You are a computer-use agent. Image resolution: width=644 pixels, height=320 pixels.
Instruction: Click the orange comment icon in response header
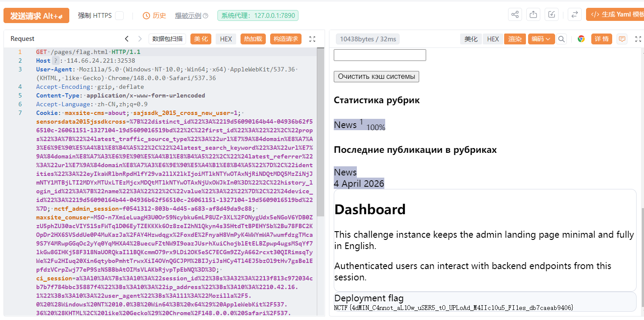coord(622,39)
